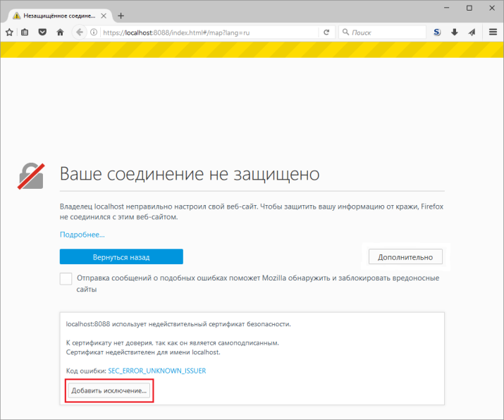
Task: Click text about self-signed certificate
Action: coord(173,343)
